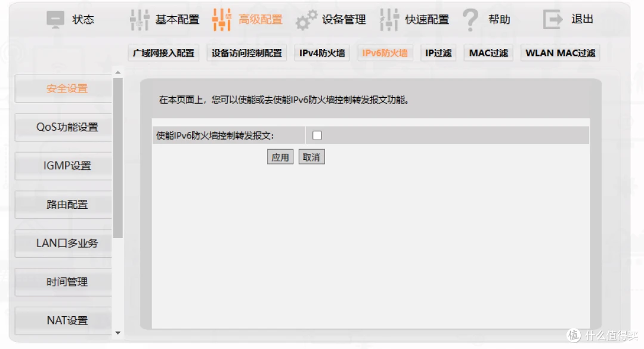The width and height of the screenshot is (644, 349).
Task: Open NAT设置 in sidebar
Action: (63, 320)
